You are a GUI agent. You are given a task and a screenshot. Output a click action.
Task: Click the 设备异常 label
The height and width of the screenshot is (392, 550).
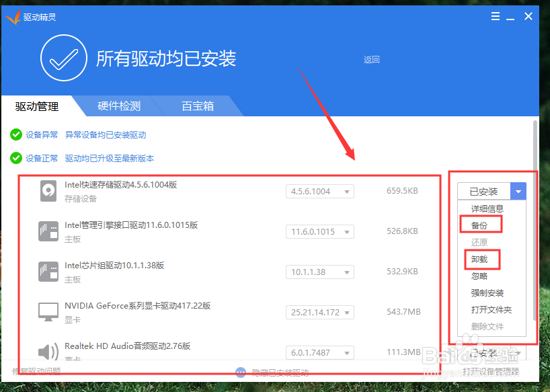(42, 135)
